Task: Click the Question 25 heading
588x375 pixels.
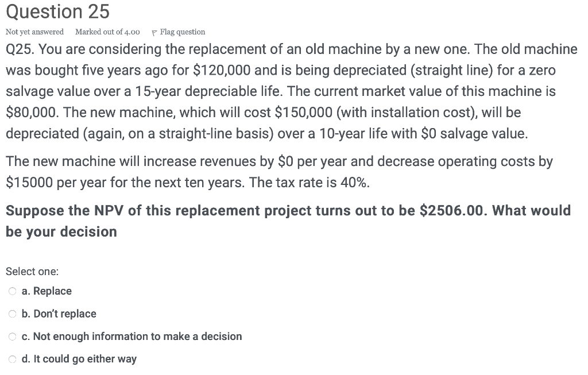Action: point(57,11)
